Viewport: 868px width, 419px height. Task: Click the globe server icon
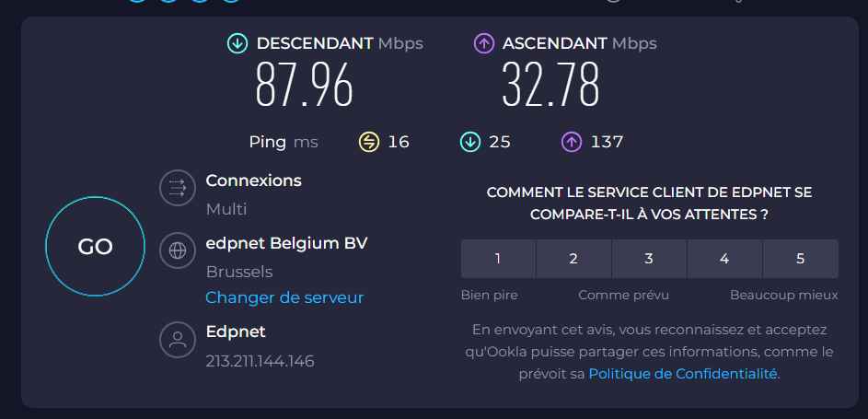point(178,250)
